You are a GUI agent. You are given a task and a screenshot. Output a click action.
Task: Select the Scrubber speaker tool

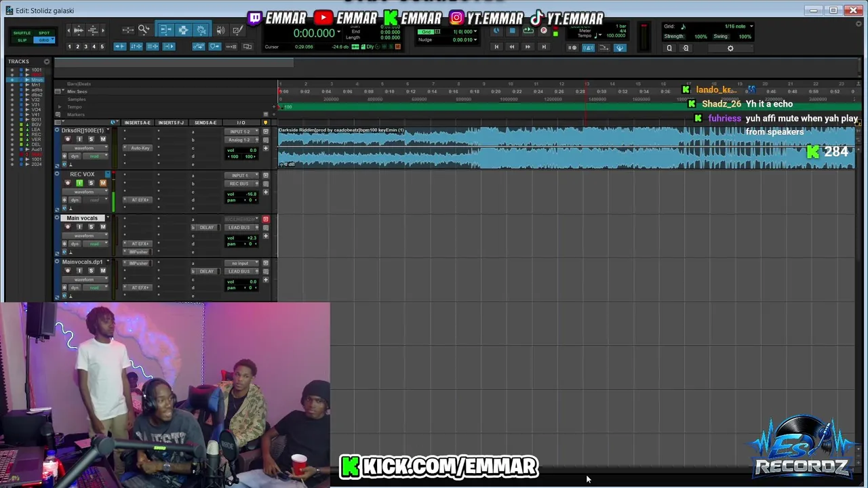click(220, 29)
